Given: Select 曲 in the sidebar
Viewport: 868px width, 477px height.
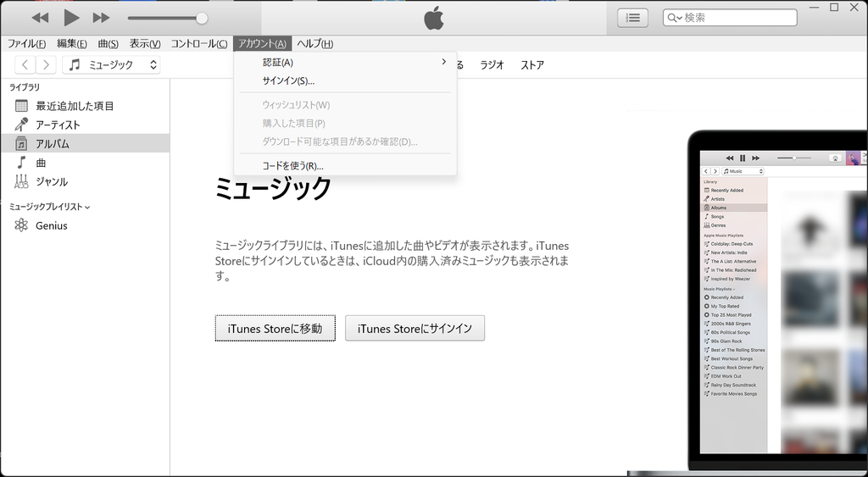Looking at the screenshot, I should point(86,163).
